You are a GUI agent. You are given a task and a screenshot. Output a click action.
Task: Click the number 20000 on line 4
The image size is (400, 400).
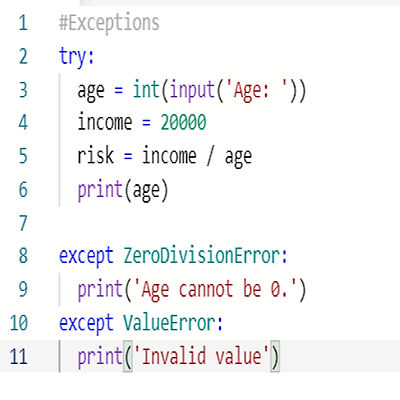click(184, 122)
